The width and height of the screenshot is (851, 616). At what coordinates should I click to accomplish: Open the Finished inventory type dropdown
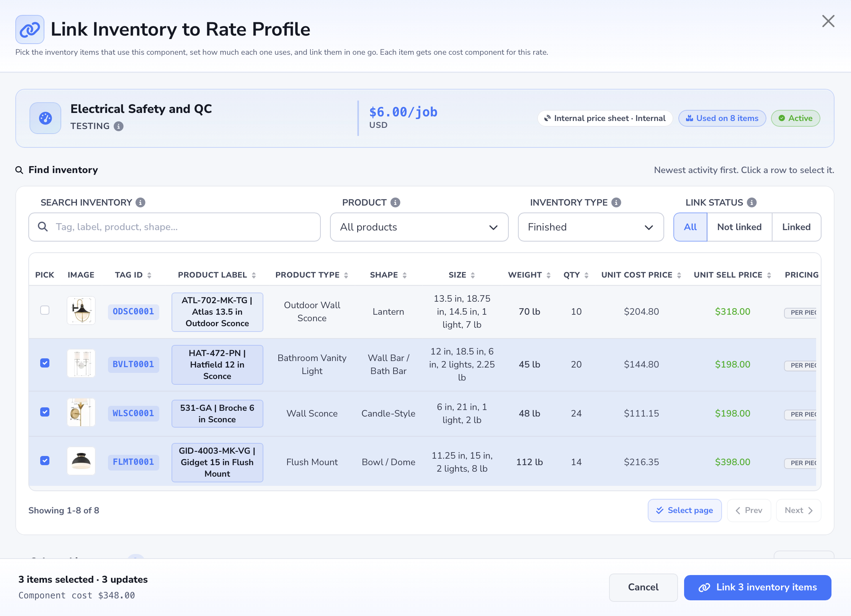tap(591, 227)
